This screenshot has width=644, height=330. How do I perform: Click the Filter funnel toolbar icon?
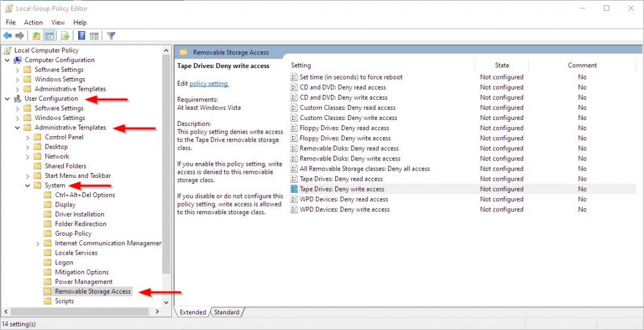110,36
